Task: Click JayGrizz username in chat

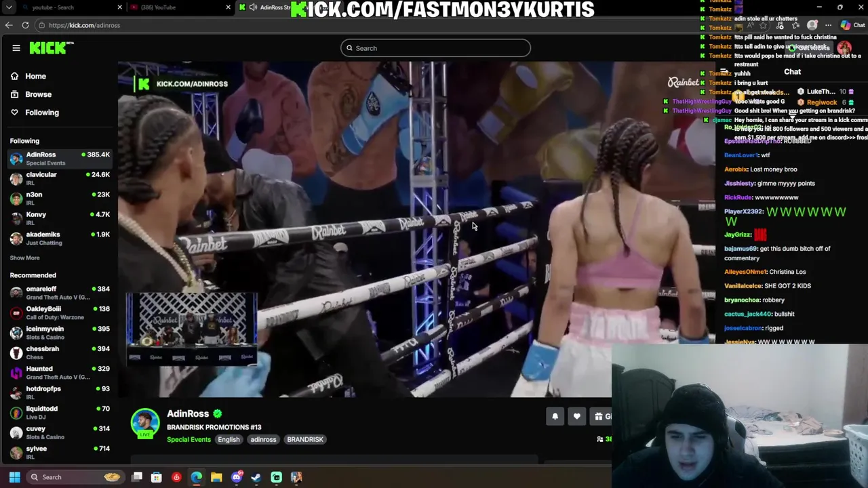Action: click(738, 235)
